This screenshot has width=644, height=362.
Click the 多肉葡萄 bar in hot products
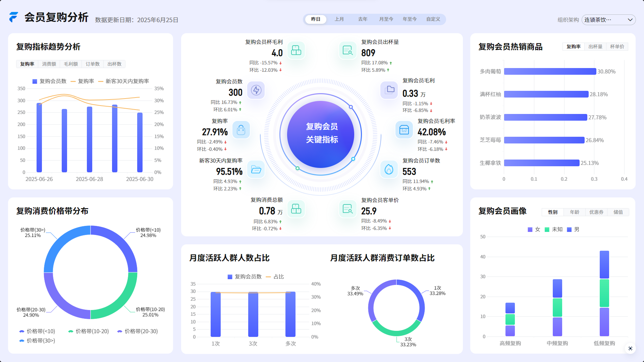coord(550,71)
